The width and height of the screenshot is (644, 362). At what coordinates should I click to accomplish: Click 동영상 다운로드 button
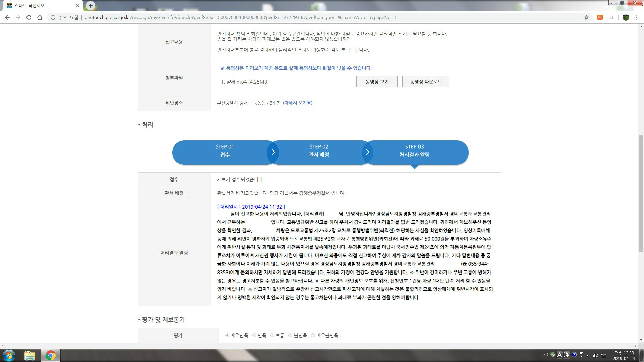point(426,82)
